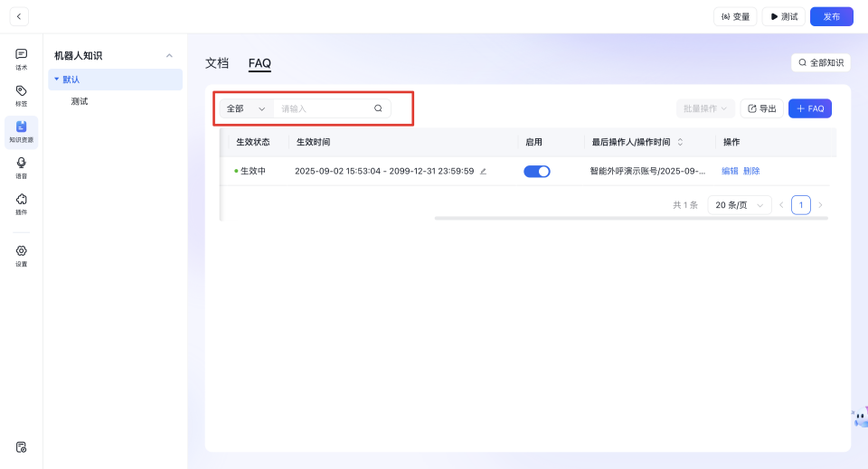
Task: Click the pencil icon beside 生效时间 range
Action: tap(483, 171)
